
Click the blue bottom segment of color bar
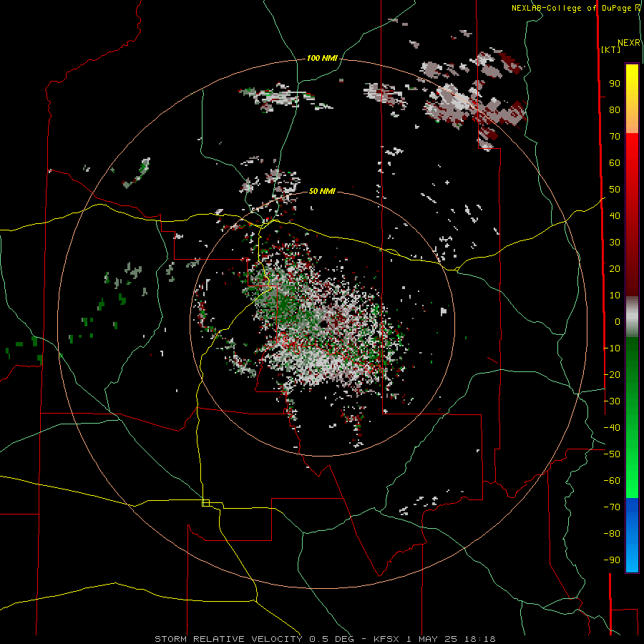[x=632, y=535]
